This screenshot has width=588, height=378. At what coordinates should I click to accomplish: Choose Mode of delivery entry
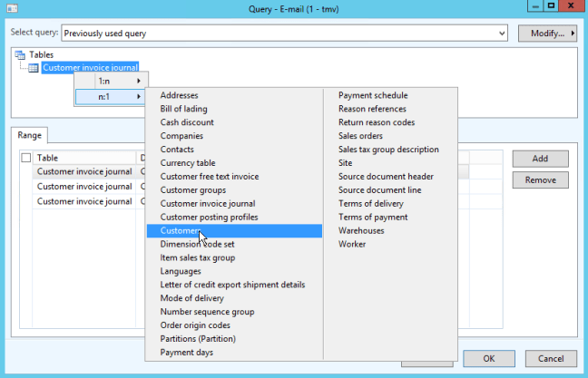coord(192,298)
